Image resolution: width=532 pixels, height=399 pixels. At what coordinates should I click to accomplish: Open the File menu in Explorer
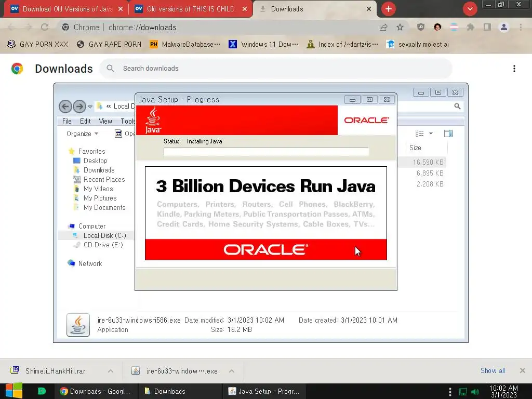point(67,121)
